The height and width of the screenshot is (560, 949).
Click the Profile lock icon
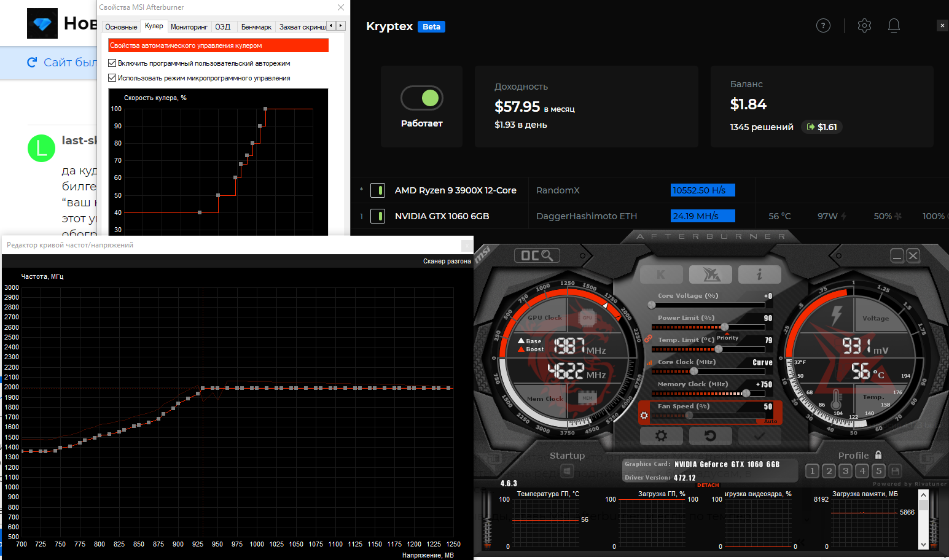click(878, 455)
